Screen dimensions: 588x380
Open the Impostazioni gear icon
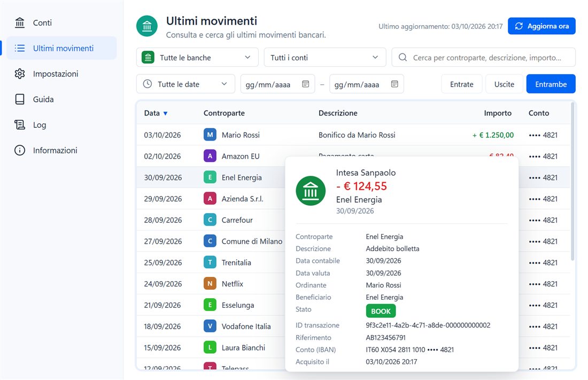pos(19,74)
